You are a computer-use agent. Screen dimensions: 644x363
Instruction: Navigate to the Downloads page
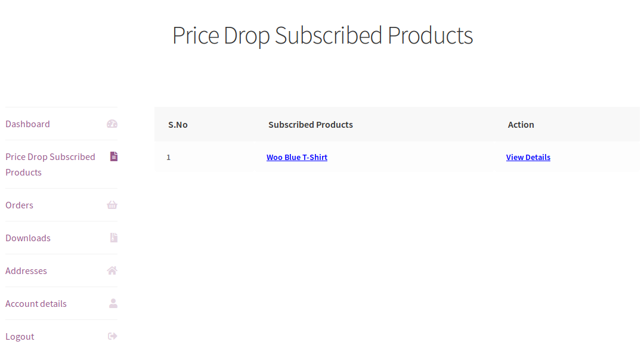[28, 238]
